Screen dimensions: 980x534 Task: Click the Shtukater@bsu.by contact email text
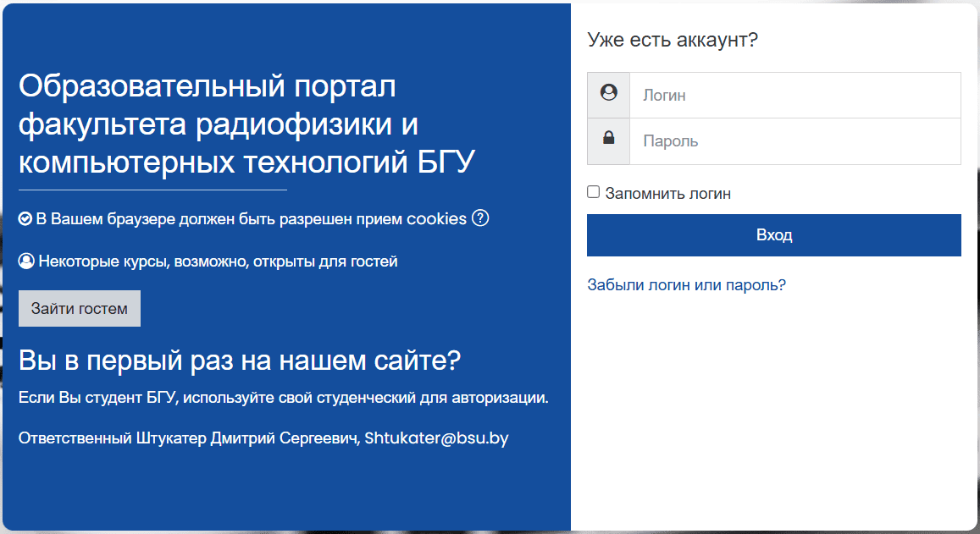click(436, 438)
